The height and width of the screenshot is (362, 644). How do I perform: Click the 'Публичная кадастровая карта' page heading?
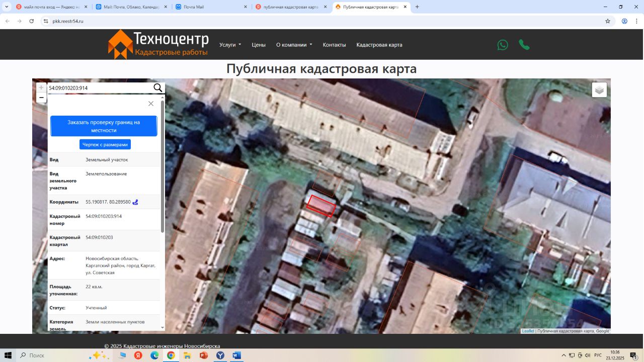pyautogui.click(x=321, y=69)
